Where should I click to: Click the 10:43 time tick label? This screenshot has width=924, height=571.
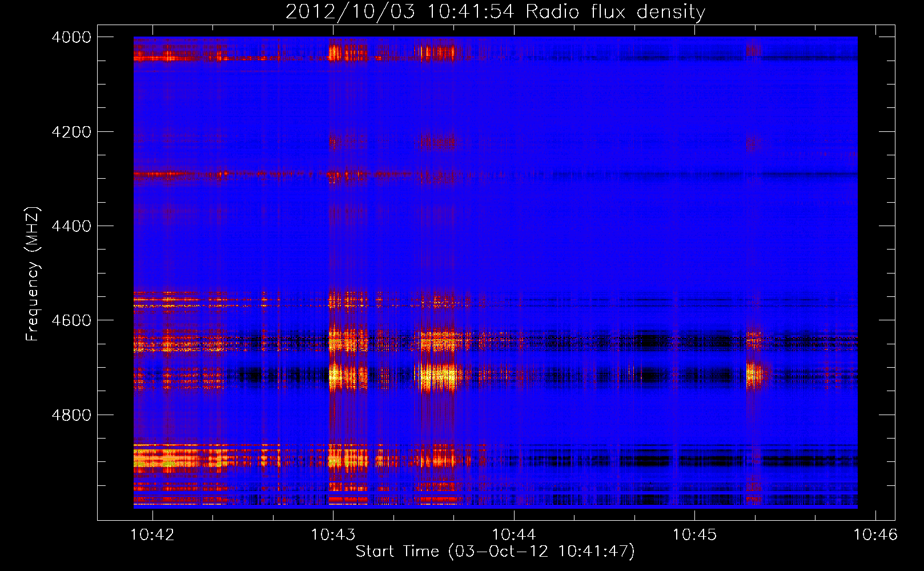333,534
